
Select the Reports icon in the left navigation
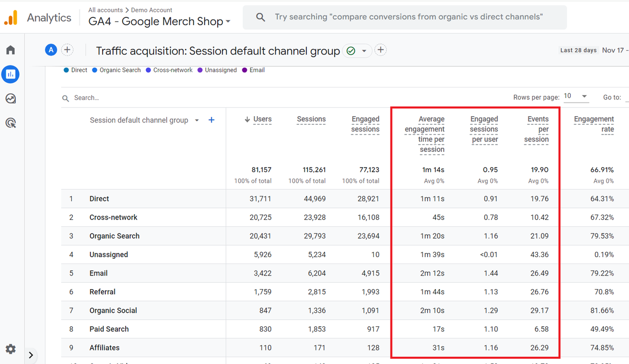click(x=10, y=74)
